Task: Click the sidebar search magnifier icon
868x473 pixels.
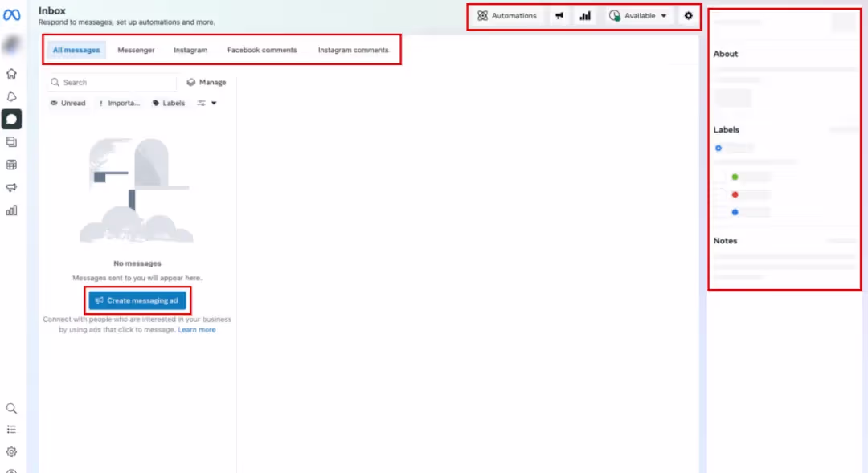Action: pos(11,408)
